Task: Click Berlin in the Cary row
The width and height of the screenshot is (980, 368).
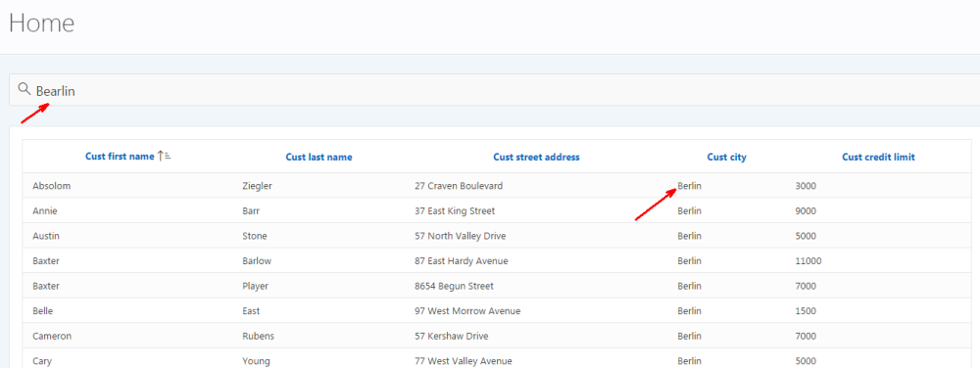Action: [x=689, y=360]
